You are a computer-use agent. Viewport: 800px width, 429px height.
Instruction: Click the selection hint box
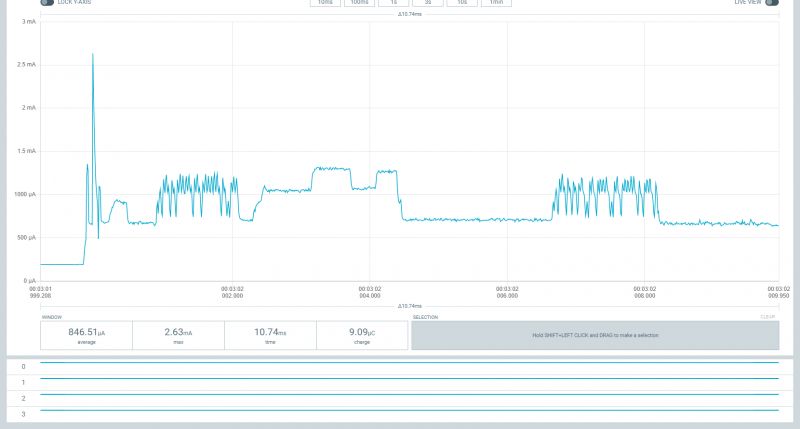click(595, 335)
